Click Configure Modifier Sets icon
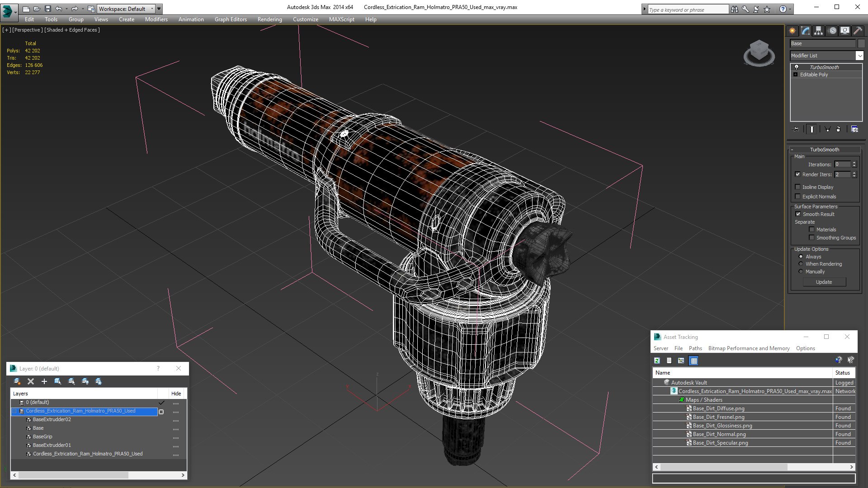This screenshot has width=868, height=488. (854, 129)
